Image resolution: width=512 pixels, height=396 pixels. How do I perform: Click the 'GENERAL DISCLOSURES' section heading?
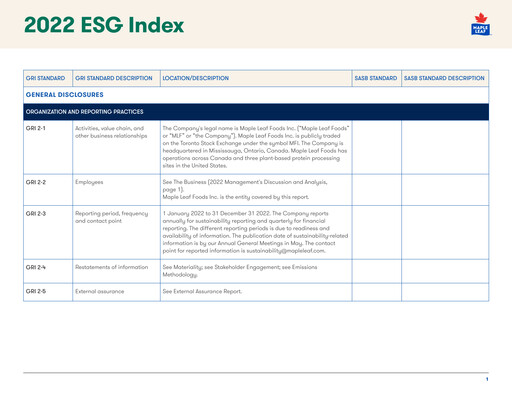65,95
